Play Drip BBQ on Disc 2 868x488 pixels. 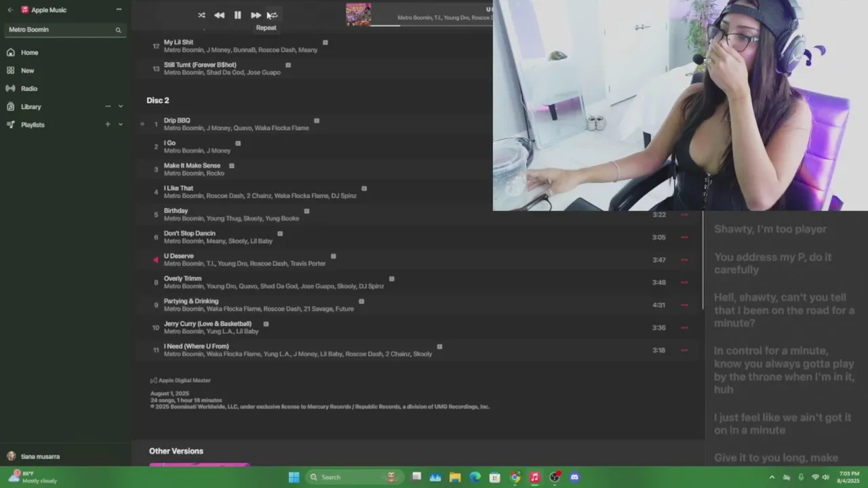(x=177, y=121)
